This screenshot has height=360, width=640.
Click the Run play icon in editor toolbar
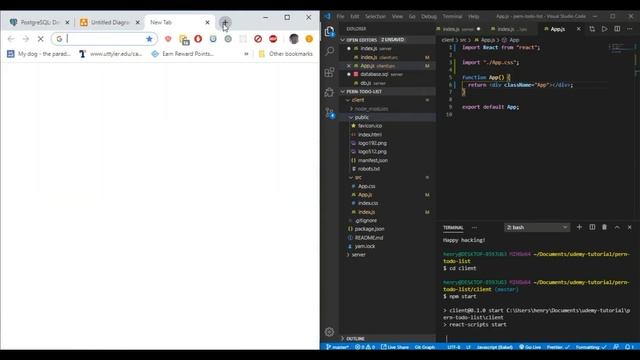click(x=604, y=29)
